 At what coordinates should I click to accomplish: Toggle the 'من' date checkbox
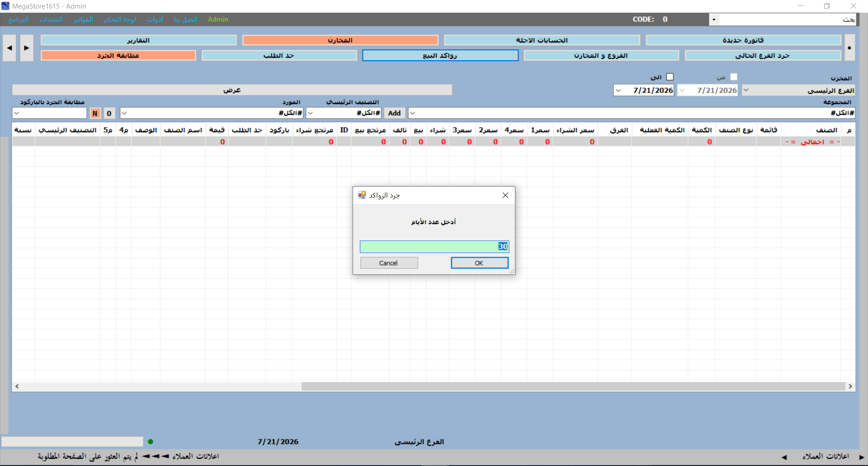[x=734, y=77]
